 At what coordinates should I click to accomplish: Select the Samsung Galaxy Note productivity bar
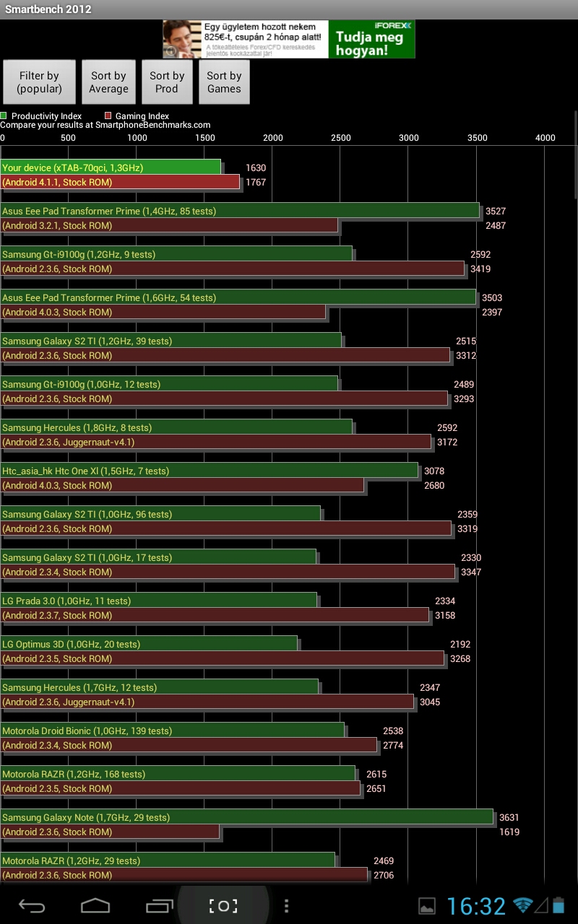(x=246, y=817)
